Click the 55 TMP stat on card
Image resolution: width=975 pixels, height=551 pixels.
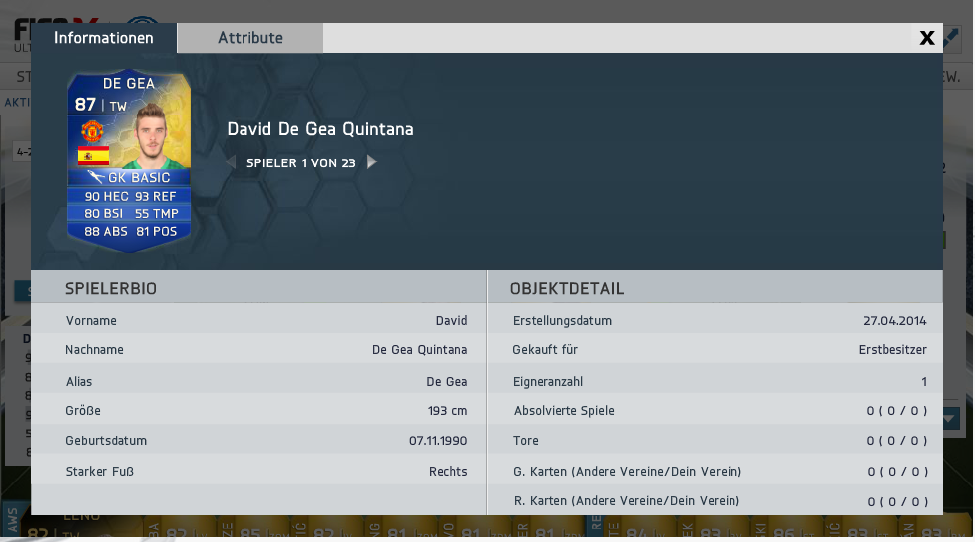pos(157,213)
